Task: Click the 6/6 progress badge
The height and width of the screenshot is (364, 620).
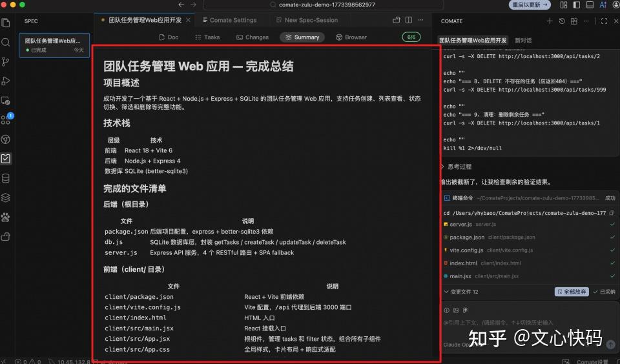Action: point(411,37)
